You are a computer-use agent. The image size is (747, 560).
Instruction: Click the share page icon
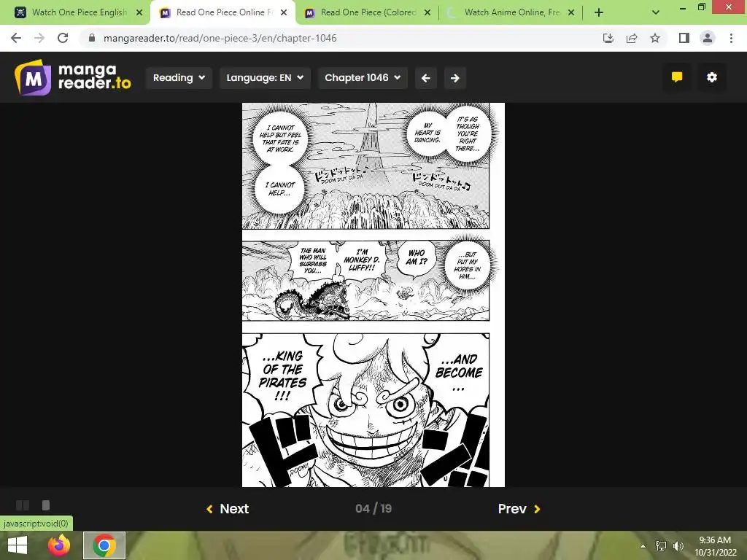(632, 38)
